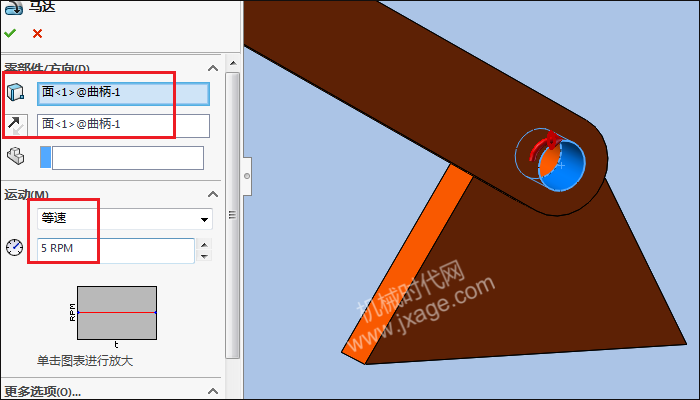Toggle the reverse direction arrow button
The width and height of the screenshot is (700, 400).
[17, 125]
